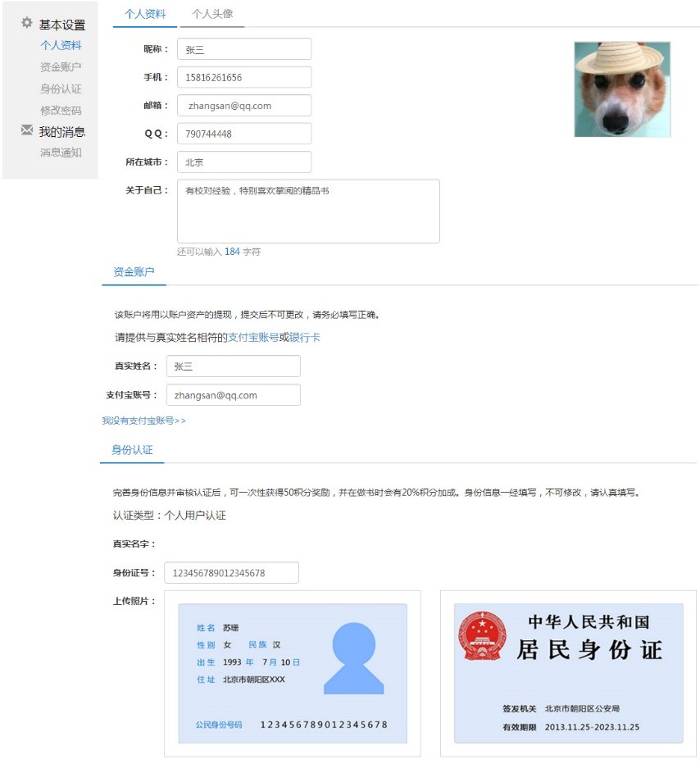Click the 所在城市 field
This screenshot has width=700, height=773.
click(x=244, y=162)
